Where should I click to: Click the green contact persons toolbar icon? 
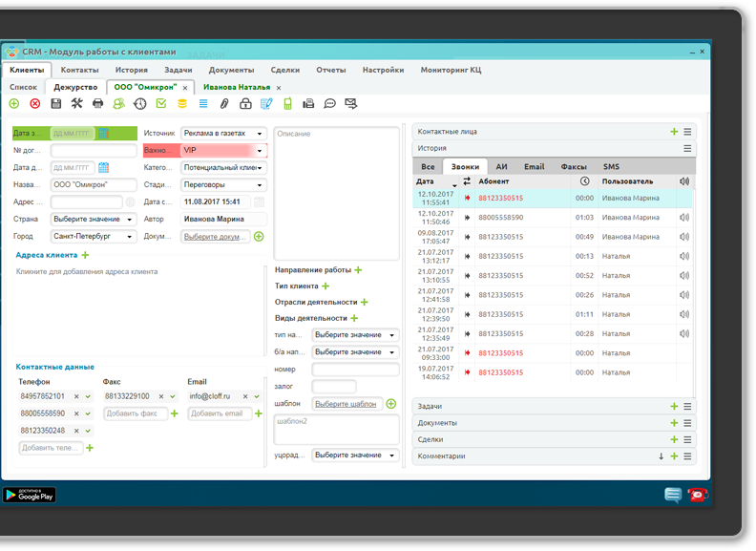pyautogui.click(x=118, y=104)
